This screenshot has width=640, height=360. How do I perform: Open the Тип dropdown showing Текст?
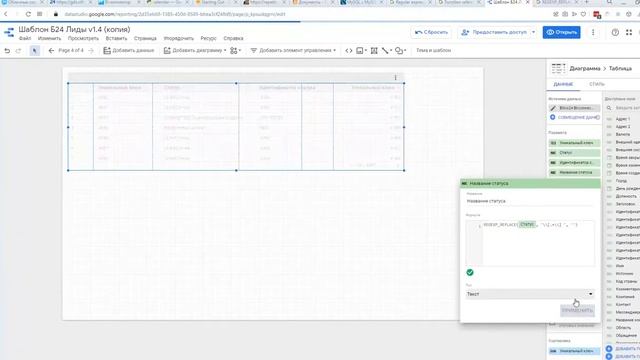tap(530, 294)
